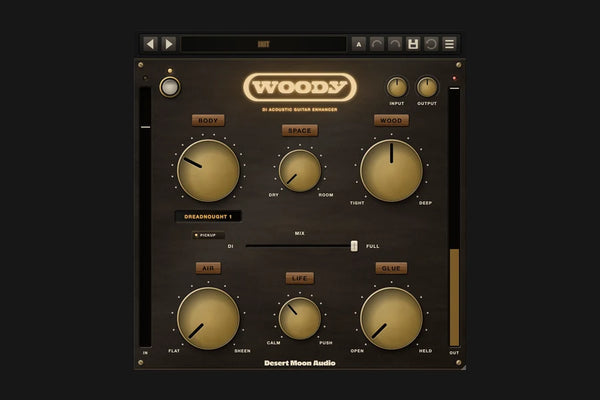
Task: Click the Space dry/room knob
Action: point(300,171)
